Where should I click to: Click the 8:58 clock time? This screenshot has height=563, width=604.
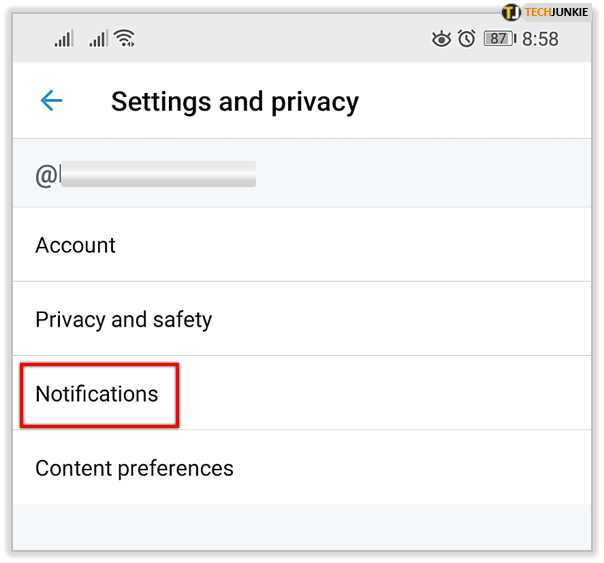pos(540,39)
